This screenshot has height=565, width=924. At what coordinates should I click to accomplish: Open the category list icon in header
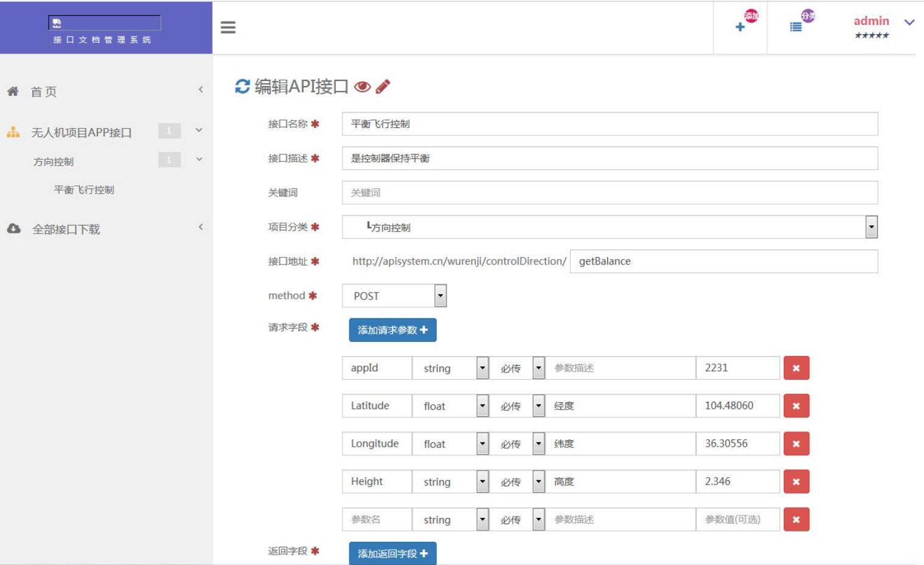click(796, 27)
